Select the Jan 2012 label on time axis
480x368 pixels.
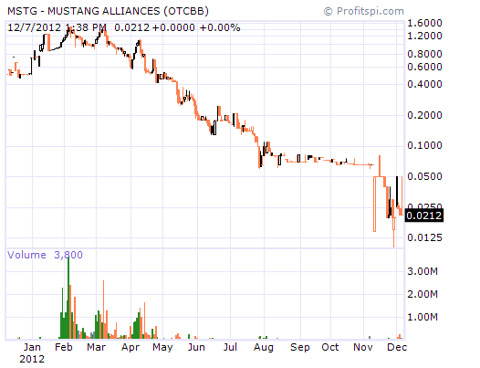(32, 353)
